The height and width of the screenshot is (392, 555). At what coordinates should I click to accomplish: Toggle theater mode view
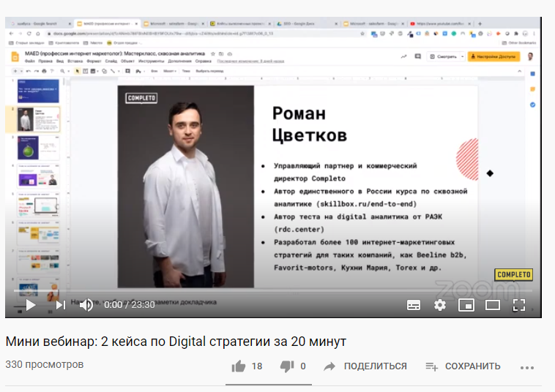(492, 305)
